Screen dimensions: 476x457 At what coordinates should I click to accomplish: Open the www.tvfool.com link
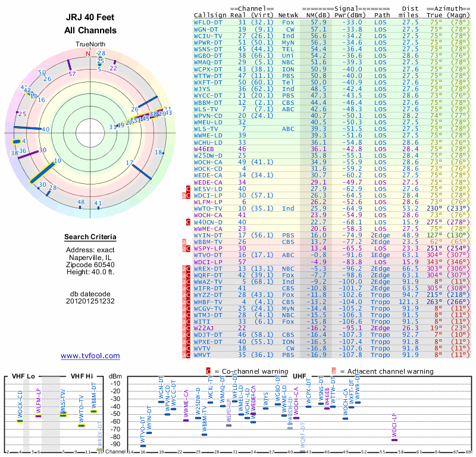click(90, 356)
